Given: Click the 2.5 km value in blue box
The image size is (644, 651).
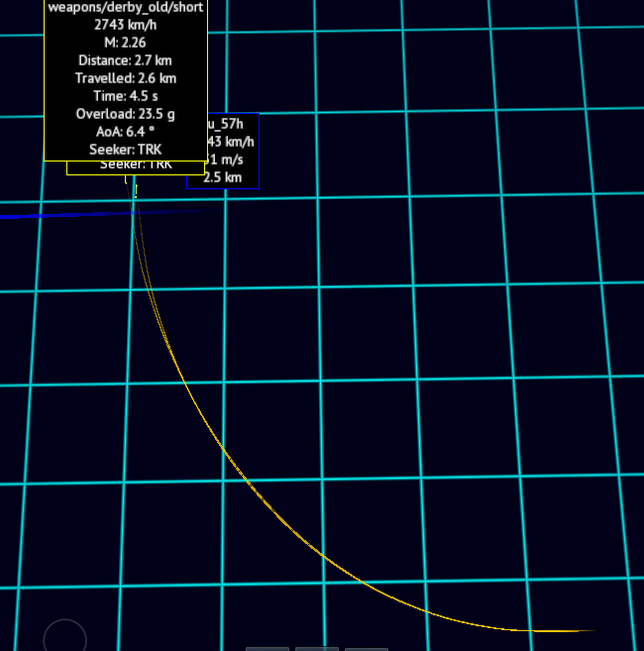Looking at the screenshot, I should 223,177.
